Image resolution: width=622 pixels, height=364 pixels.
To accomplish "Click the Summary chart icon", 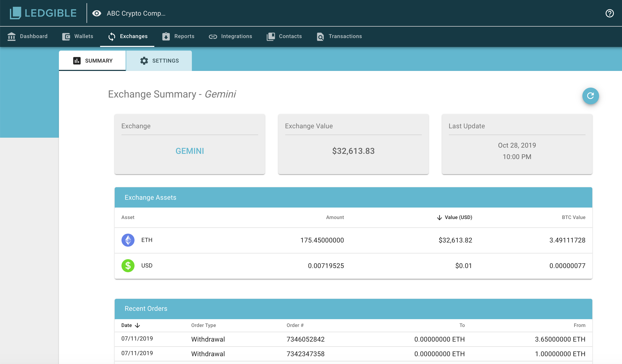I will 77,61.
